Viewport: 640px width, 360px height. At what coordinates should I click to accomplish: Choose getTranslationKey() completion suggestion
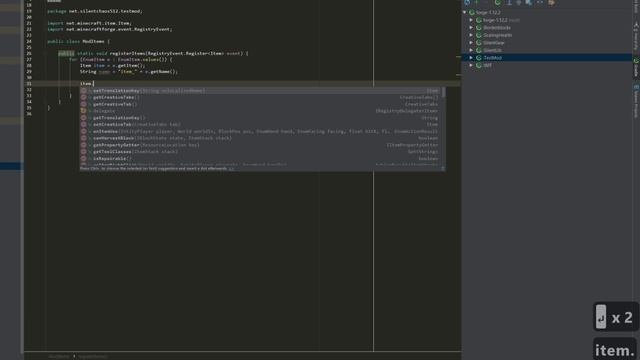click(260, 118)
